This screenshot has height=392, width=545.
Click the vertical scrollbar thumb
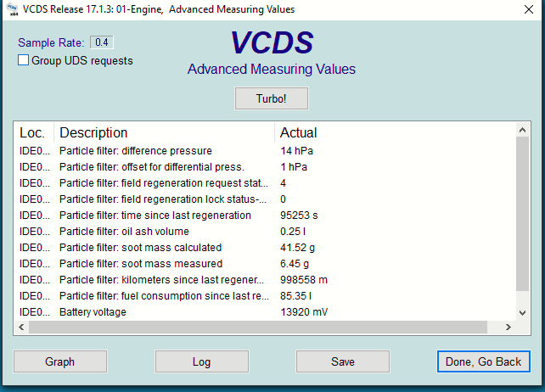click(x=522, y=214)
